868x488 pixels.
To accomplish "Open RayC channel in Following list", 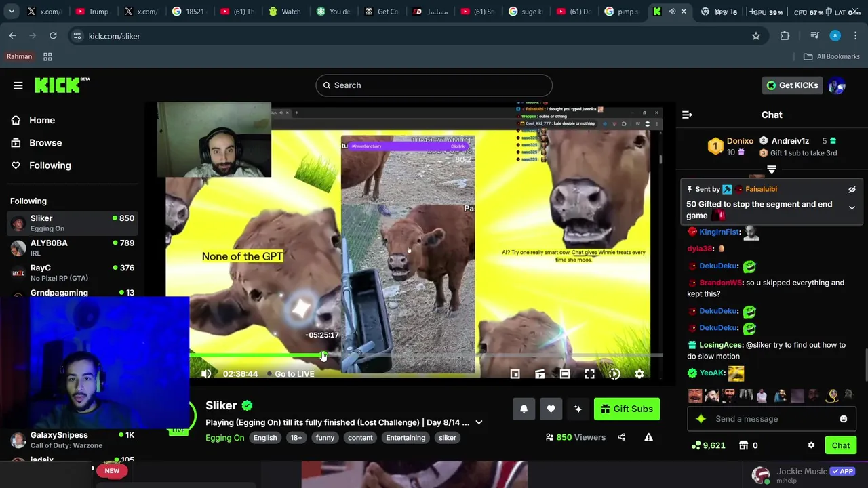I will (72, 272).
